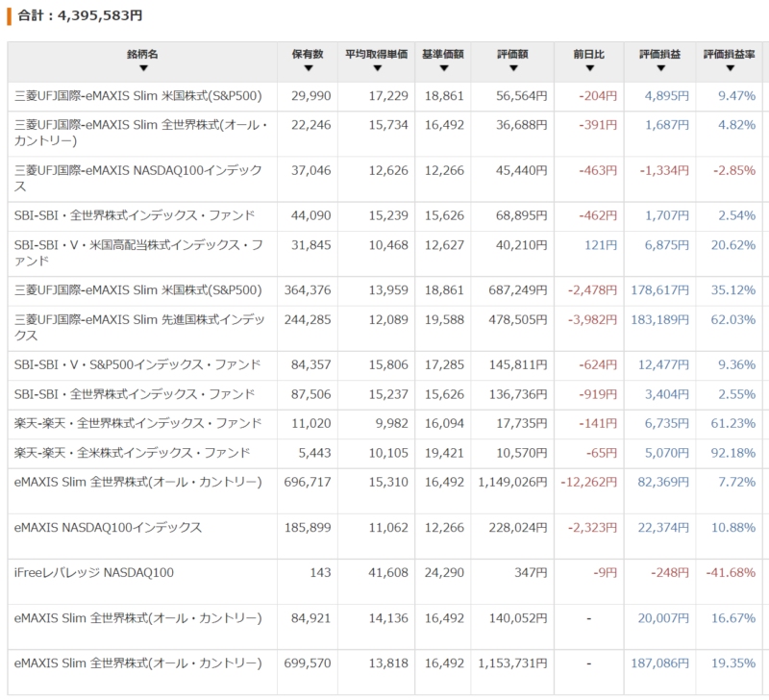Click 評価損益 value -1,334円

click(x=664, y=171)
